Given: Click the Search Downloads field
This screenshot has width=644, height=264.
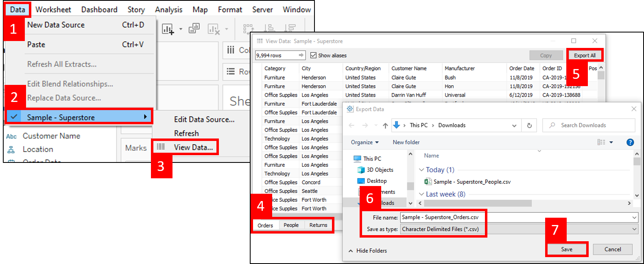Looking at the screenshot, I should [589, 125].
